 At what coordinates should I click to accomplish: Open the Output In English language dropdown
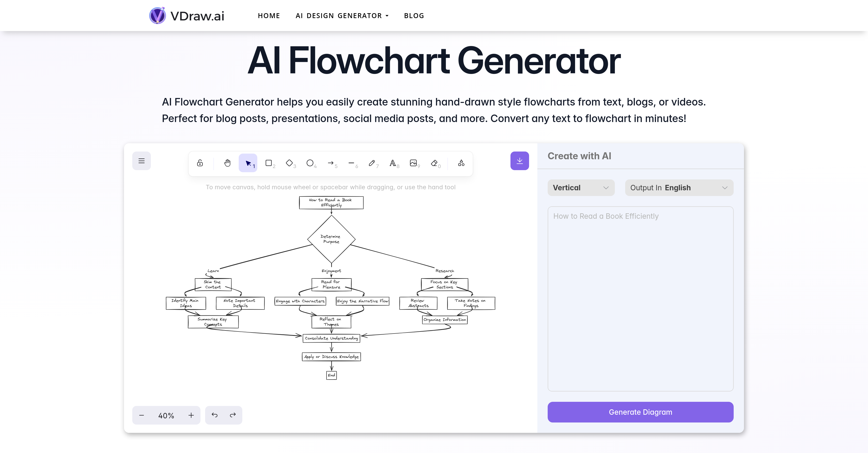[x=679, y=187]
